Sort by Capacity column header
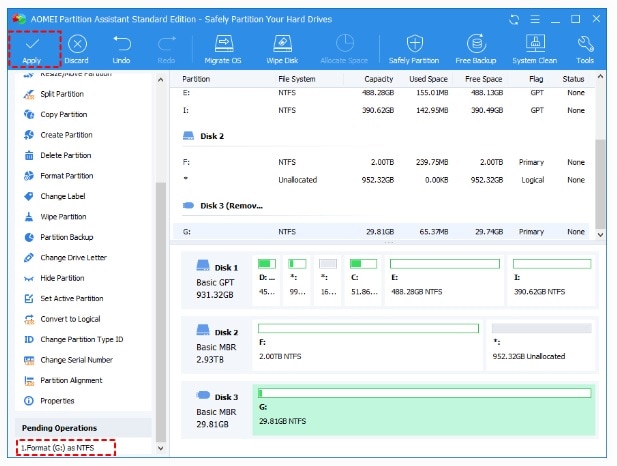This screenshot has height=466, width=617. (379, 79)
